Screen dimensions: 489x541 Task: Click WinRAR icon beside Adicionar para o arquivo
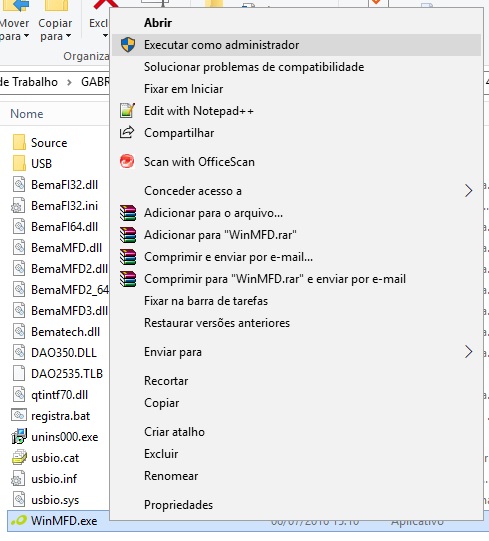point(128,213)
